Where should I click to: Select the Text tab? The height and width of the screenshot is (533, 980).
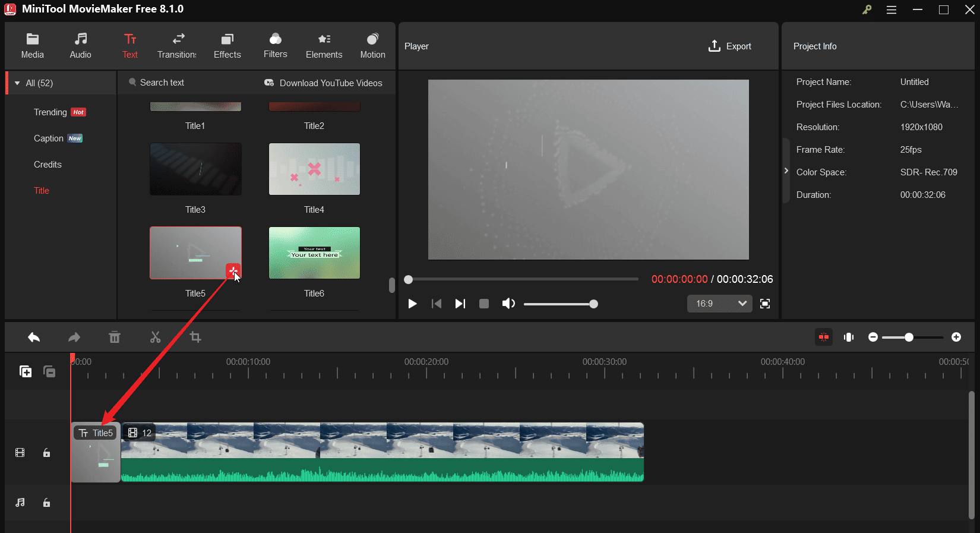pyautogui.click(x=130, y=46)
